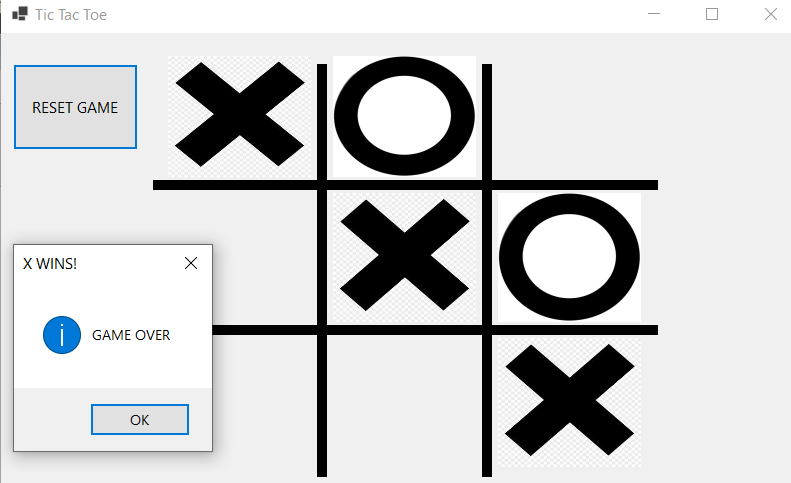This screenshot has width=791, height=483.
Task: Close the Tic Tac Toe window
Action: coord(771,14)
